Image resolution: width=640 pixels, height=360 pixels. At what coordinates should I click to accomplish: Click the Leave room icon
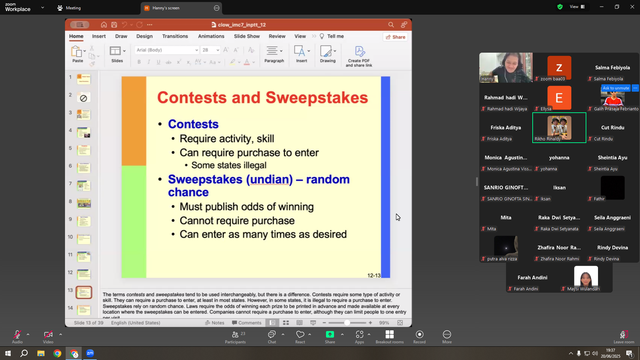623,334
